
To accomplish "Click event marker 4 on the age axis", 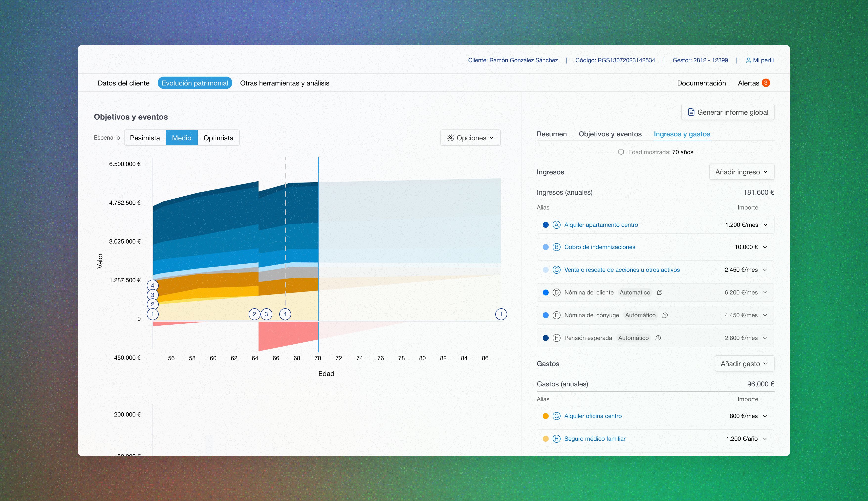I will [x=285, y=314].
